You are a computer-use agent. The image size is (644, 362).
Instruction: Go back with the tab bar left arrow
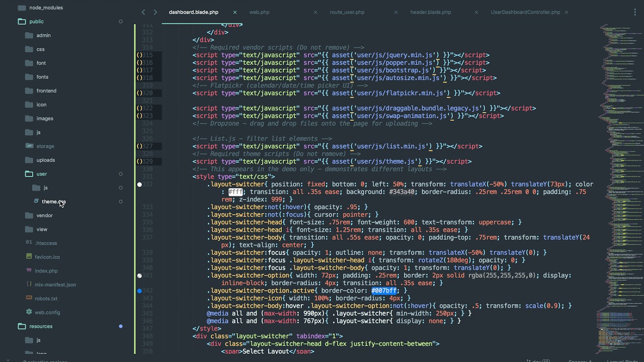click(143, 12)
